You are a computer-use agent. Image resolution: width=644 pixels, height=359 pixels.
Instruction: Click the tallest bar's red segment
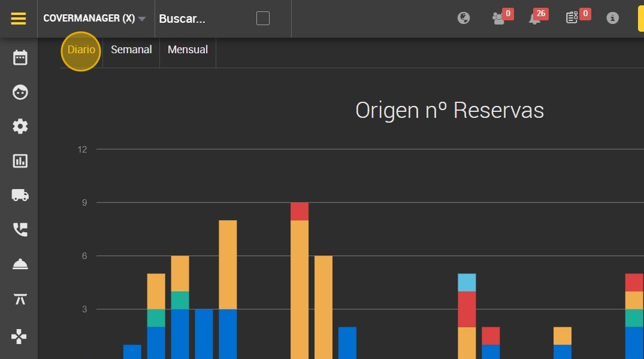click(300, 211)
